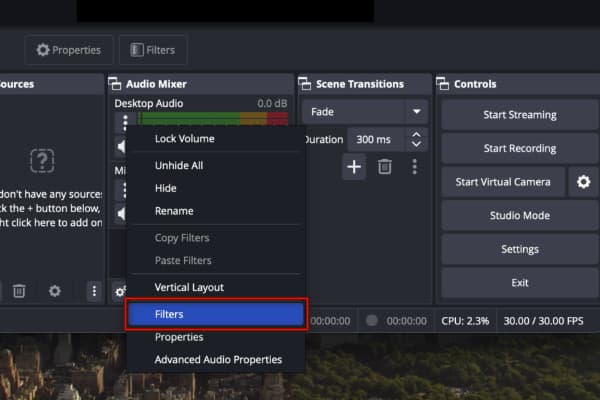Click the Duration 300 ms field
This screenshot has height=400, width=600.
click(x=376, y=139)
